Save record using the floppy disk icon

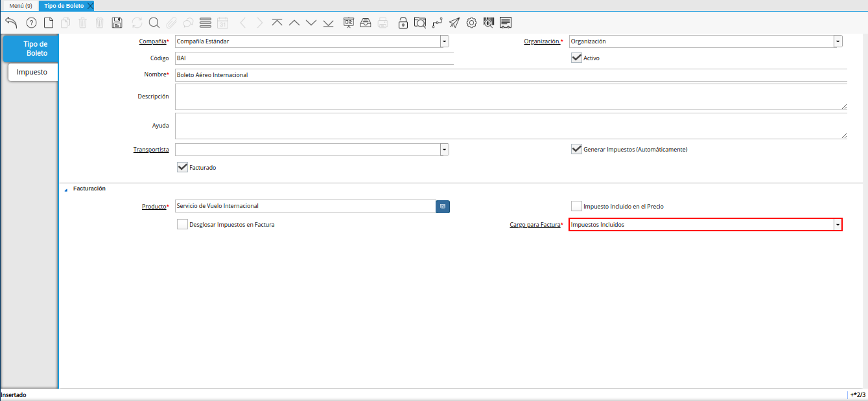(x=117, y=23)
